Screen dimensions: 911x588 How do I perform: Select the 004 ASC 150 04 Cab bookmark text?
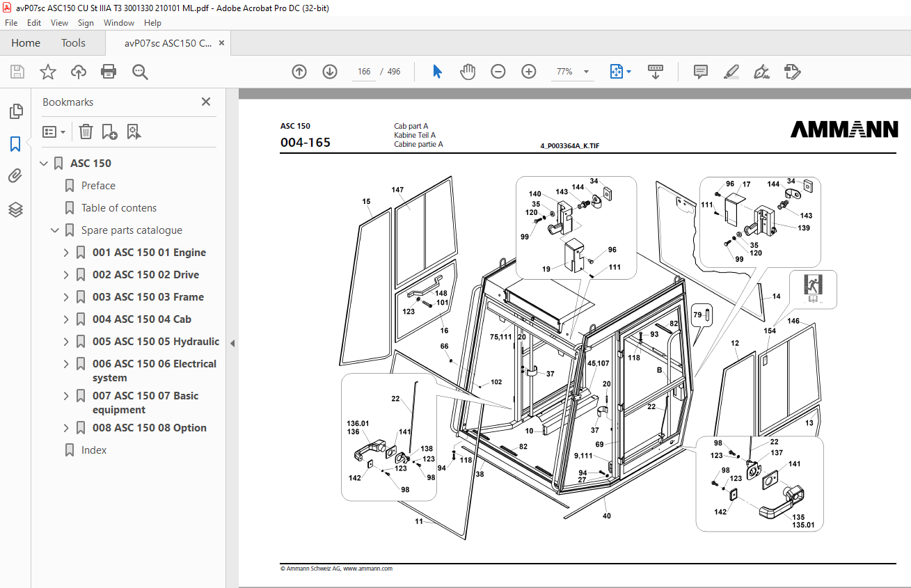coord(142,319)
